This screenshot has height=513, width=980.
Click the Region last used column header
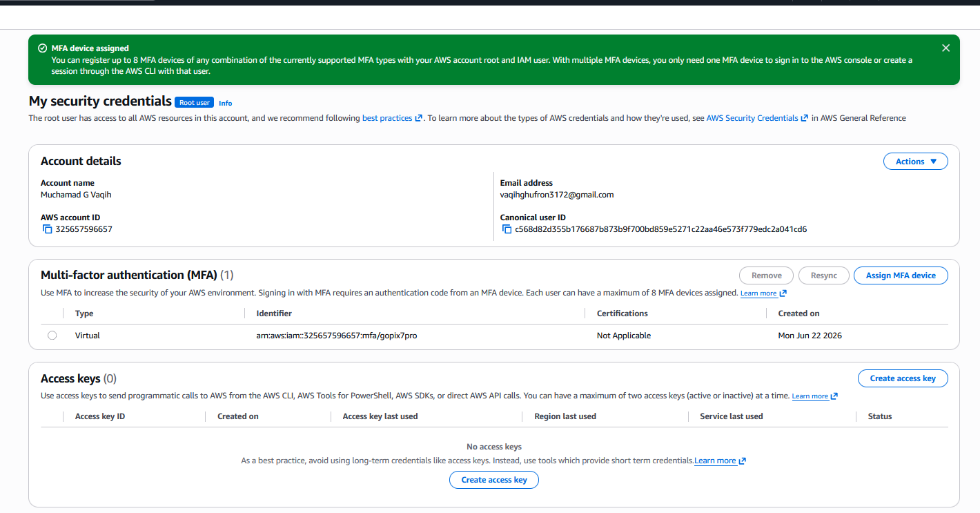click(x=565, y=416)
